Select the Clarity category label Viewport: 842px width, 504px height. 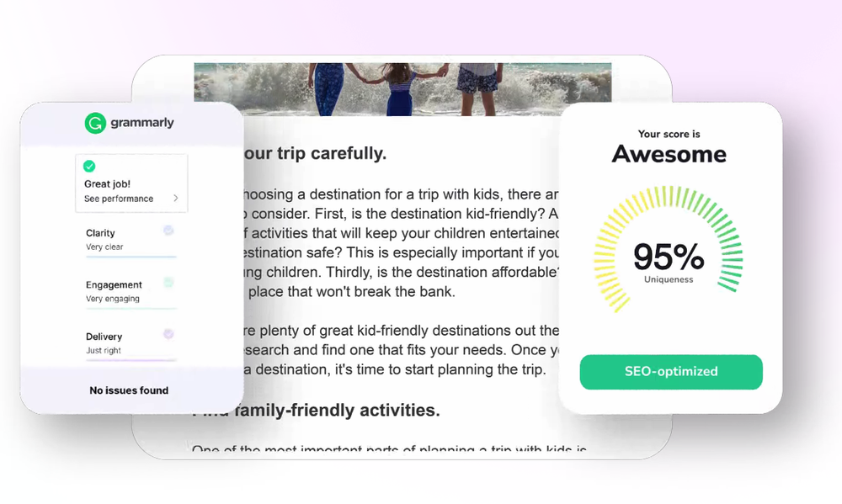tap(100, 233)
